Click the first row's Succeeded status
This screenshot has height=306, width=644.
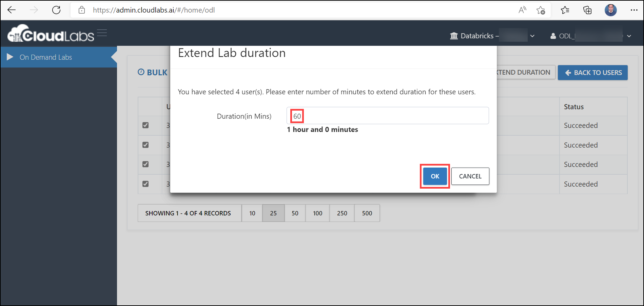[x=581, y=126]
